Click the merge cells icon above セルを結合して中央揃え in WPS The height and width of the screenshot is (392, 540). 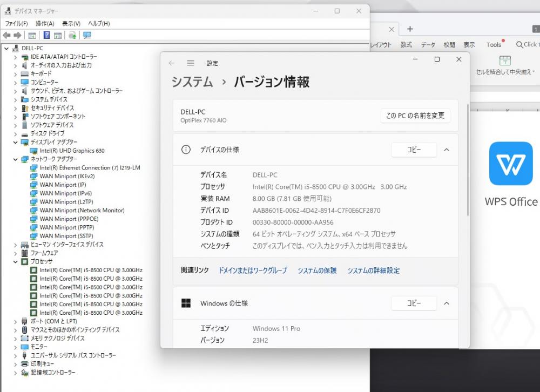[x=505, y=60]
